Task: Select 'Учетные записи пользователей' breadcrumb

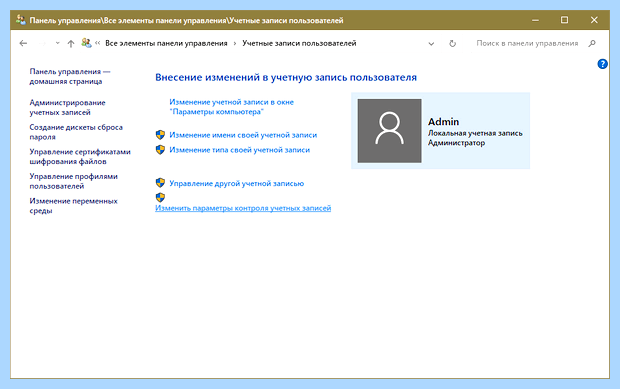Action: [299, 43]
